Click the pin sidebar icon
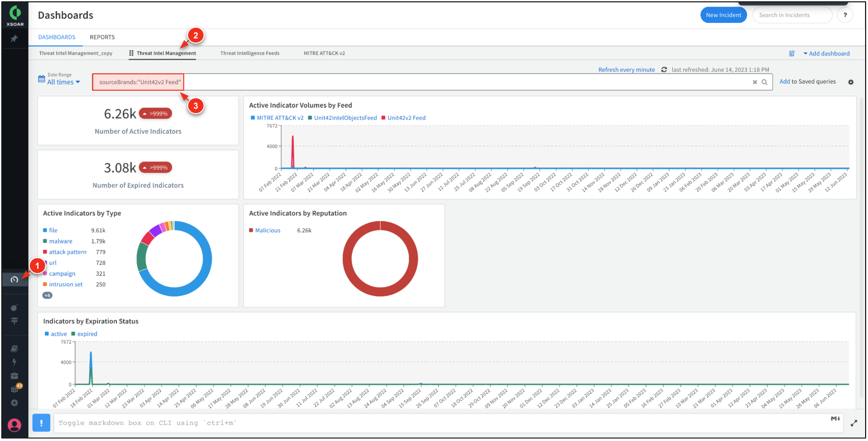The width and height of the screenshot is (868, 441). (14, 39)
